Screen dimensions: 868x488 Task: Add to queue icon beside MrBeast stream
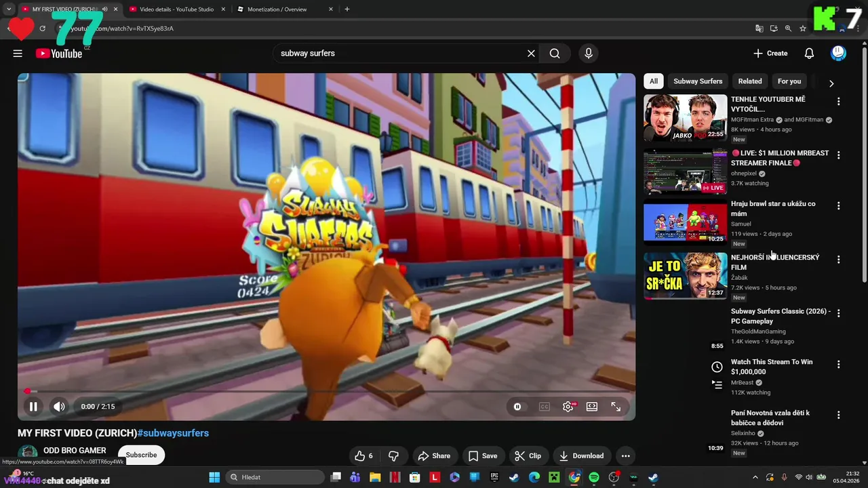[717, 384]
